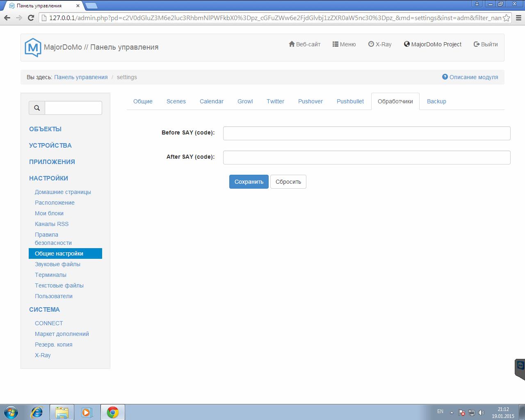Image resolution: width=525 pixels, height=420 pixels.
Task: Launch X-Ray from the top toolbar icon
Action: (x=370, y=44)
